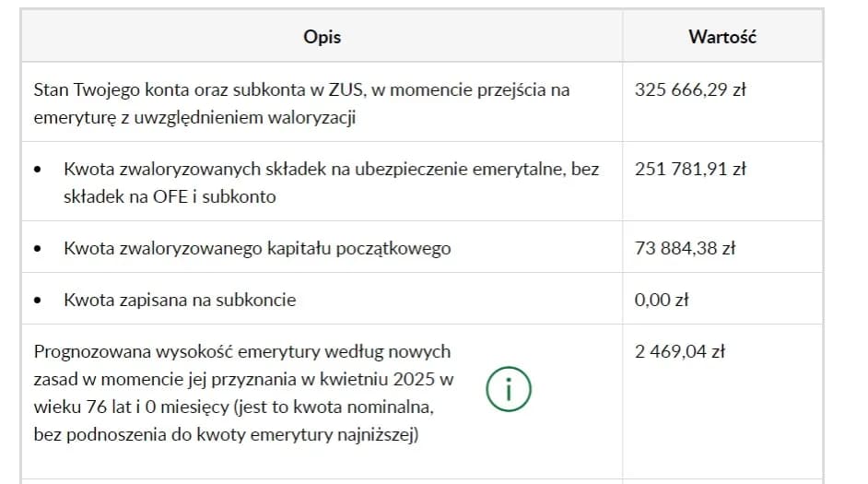
Task: Select the 2 469,04 zł pension value
Action: click(x=680, y=351)
